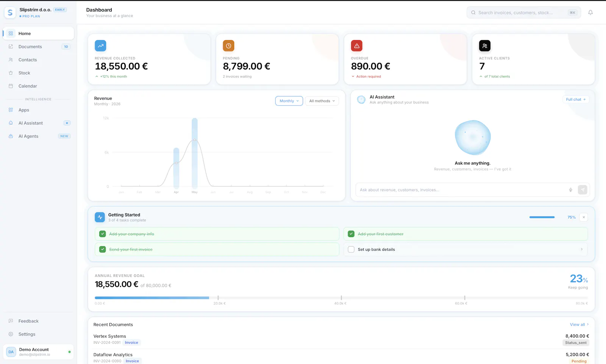
Task: Click the NEW badge on AI Agents
Action: 64,136
